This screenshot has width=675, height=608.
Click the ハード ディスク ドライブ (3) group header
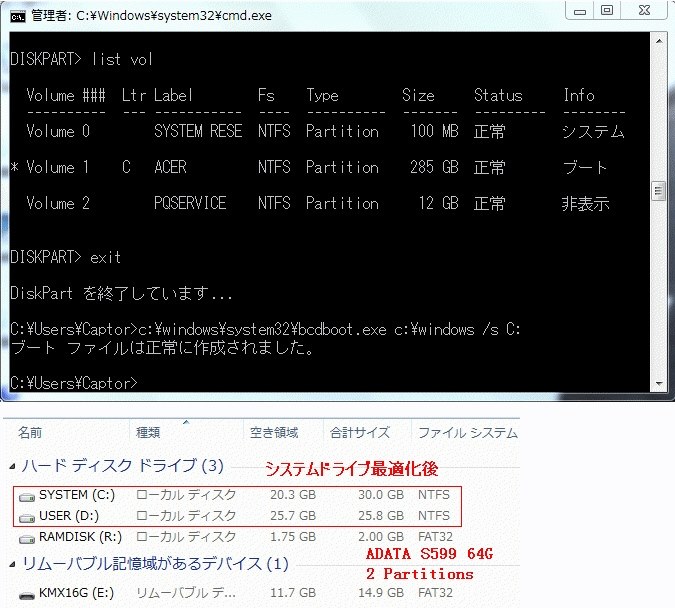click(x=123, y=466)
